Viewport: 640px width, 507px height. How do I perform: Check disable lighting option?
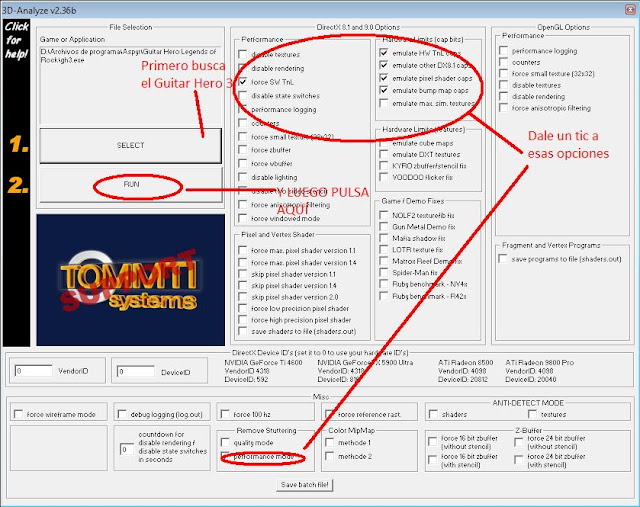click(243, 177)
